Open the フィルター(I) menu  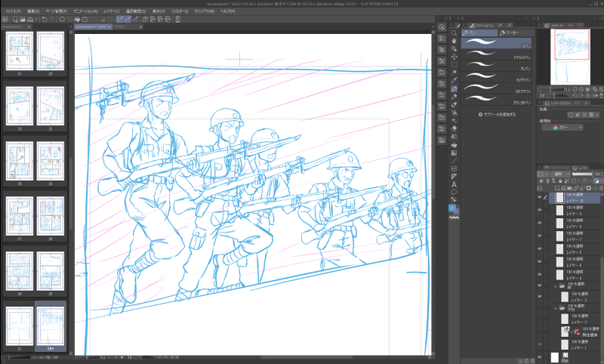click(x=180, y=11)
